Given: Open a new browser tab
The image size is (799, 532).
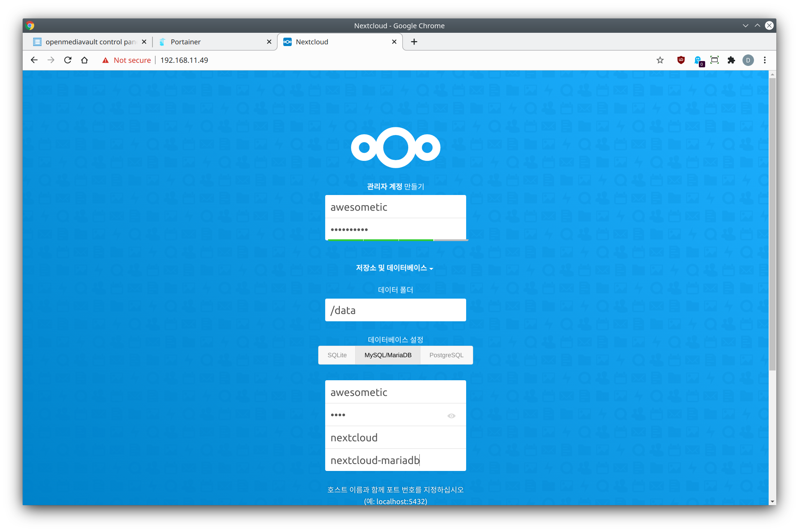Looking at the screenshot, I should click(x=414, y=42).
